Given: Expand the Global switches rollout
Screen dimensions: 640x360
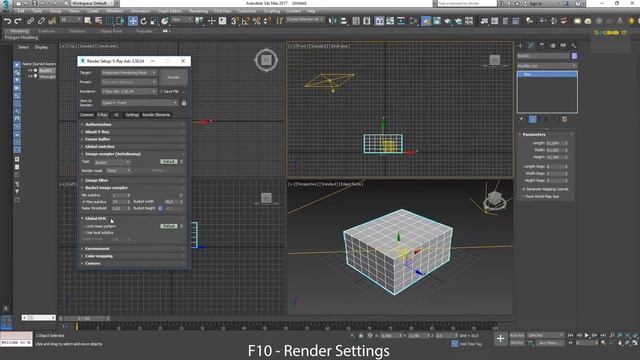Looking at the screenshot, I should [133, 147].
